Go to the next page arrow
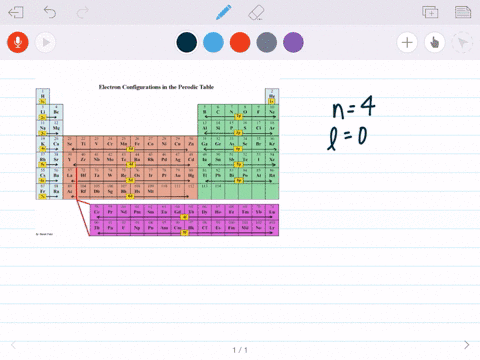This screenshot has height=360, width=480. click(467, 345)
